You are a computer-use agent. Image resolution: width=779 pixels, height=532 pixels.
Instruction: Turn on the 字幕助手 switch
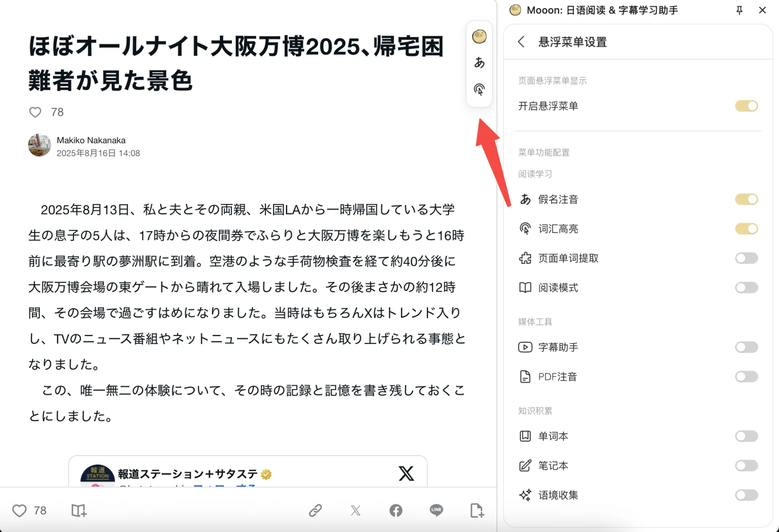pos(746,347)
